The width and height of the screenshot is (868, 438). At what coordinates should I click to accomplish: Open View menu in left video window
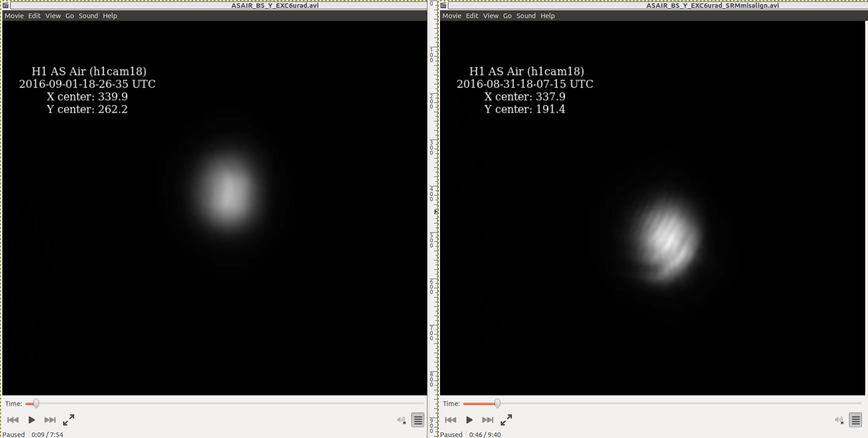[x=53, y=16]
